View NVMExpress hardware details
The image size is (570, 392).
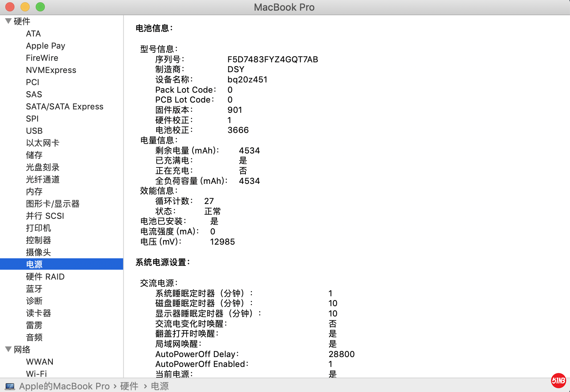pos(51,70)
